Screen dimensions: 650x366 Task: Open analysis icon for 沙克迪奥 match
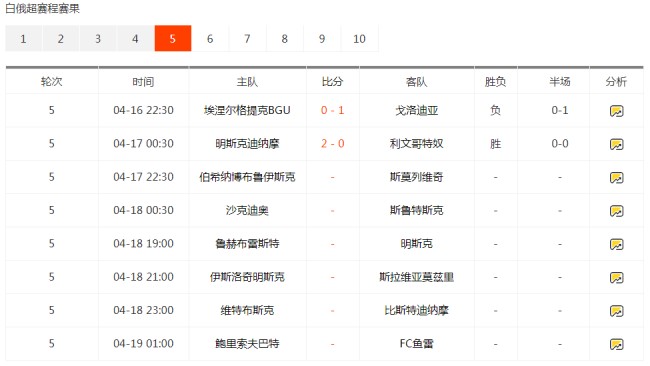pos(616,211)
